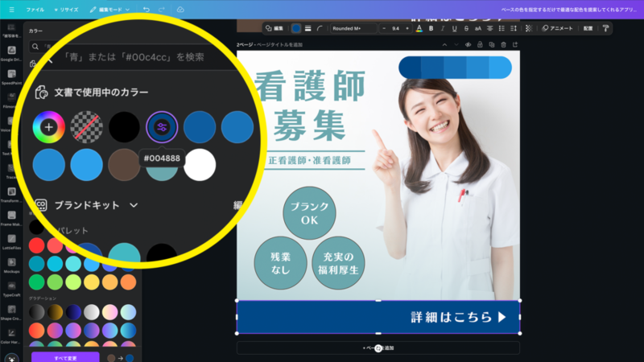This screenshot has width=644, height=362.
Task: Toggle strikethrough formatting
Action: [x=466, y=28]
